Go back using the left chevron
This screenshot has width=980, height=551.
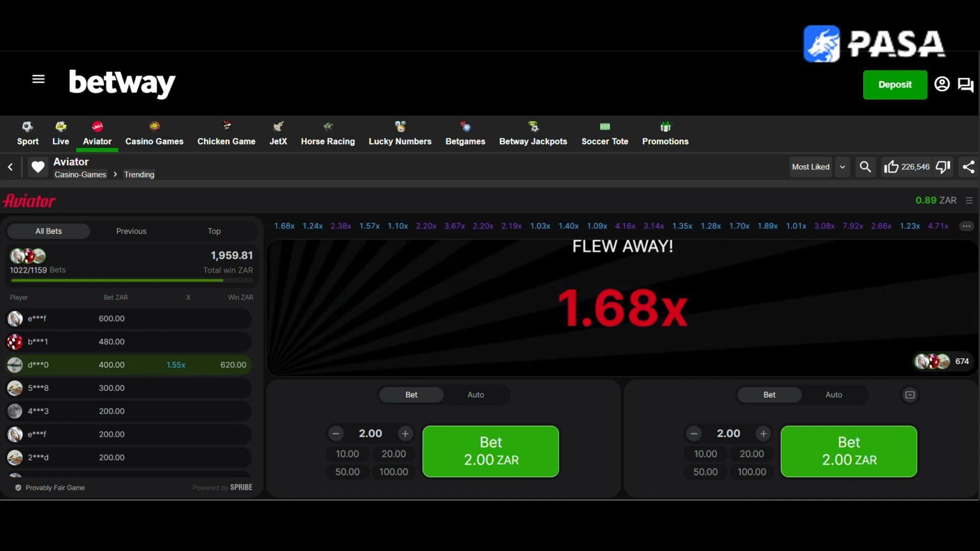pyautogui.click(x=10, y=167)
